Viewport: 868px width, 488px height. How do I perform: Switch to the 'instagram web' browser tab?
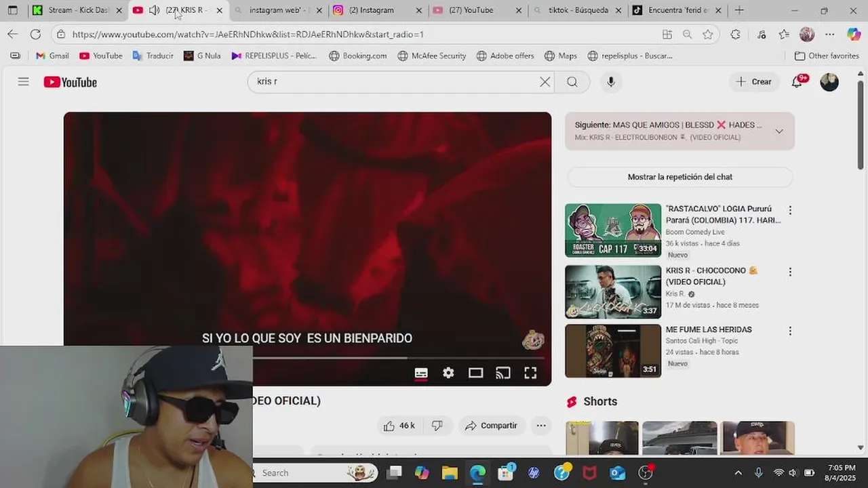click(279, 10)
